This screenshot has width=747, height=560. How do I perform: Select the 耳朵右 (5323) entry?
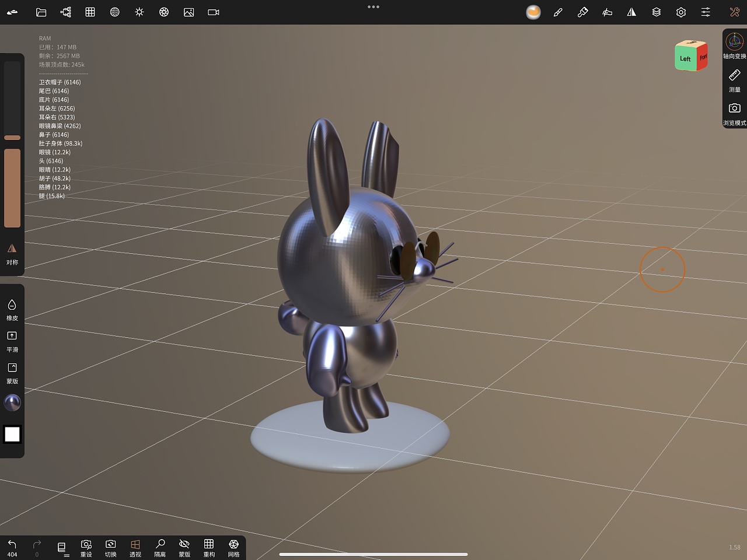coord(57,117)
